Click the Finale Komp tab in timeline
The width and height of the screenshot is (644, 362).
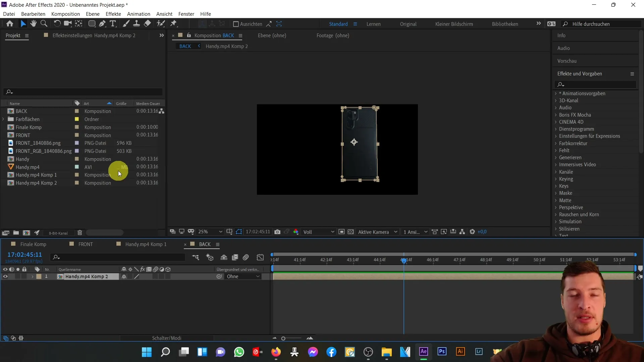point(33,244)
